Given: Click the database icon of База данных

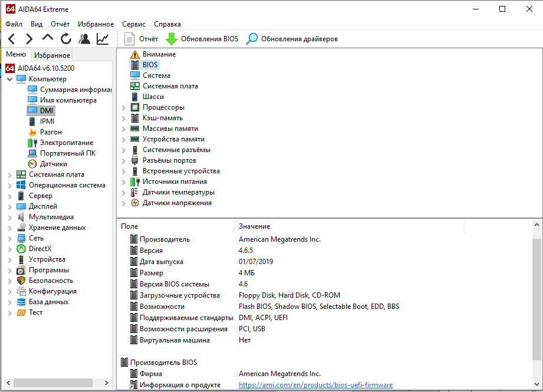Looking at the screenshot, I should 21,302.
